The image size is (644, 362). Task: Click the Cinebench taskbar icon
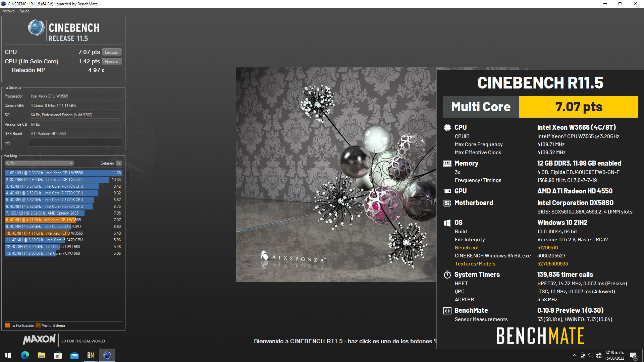(x=107, y=355)
